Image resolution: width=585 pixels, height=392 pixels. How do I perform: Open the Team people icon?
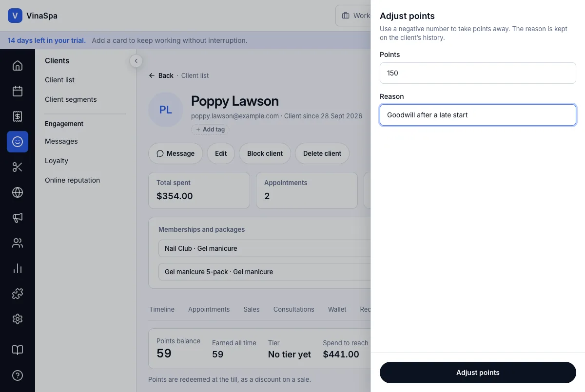(18, 243)
